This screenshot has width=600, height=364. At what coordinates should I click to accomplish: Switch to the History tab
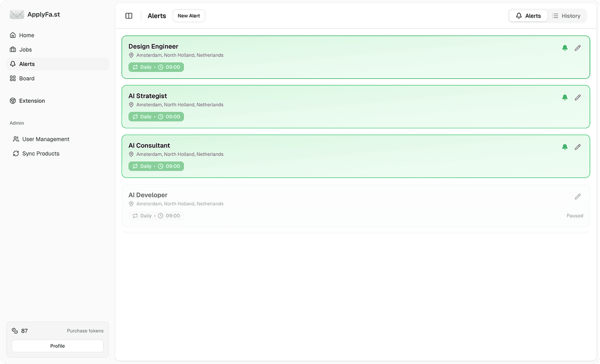(x=567, y=15)
